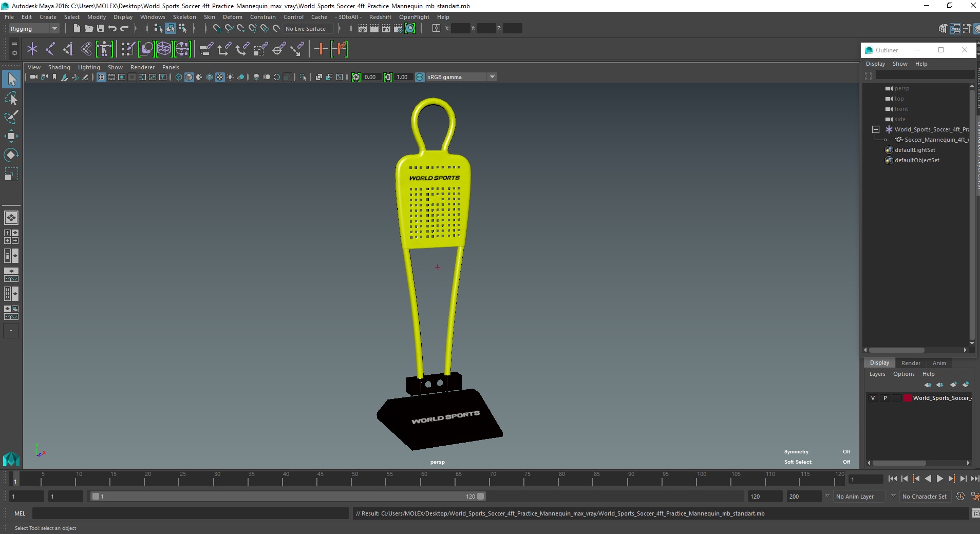Click the Lattice deformer shelf icon

pos(164,49)
